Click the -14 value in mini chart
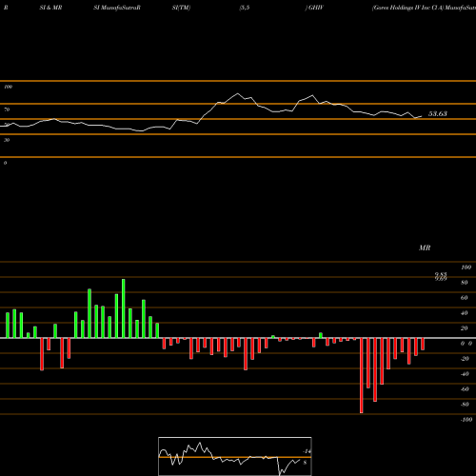The image size is (476, 476). 307,451
